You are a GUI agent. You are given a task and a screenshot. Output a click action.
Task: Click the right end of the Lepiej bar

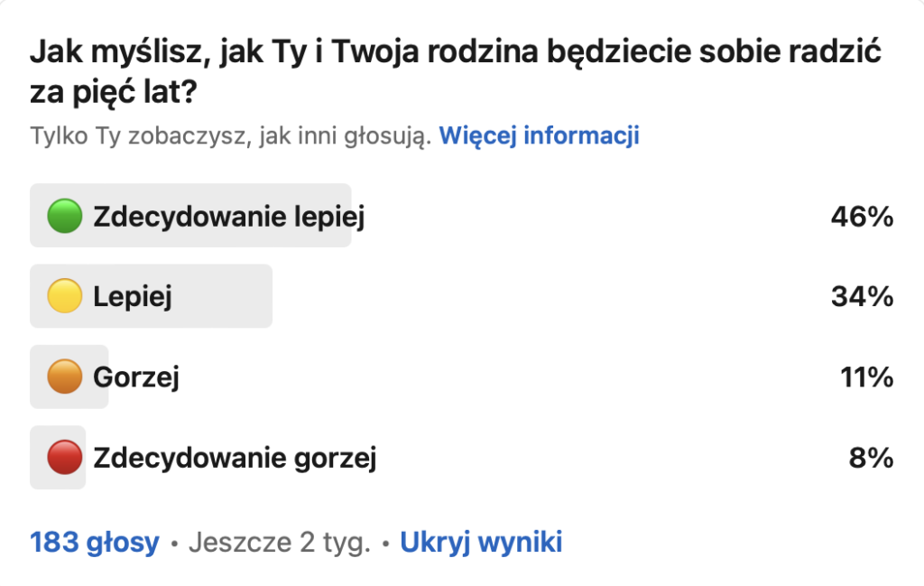click(265, 296)
